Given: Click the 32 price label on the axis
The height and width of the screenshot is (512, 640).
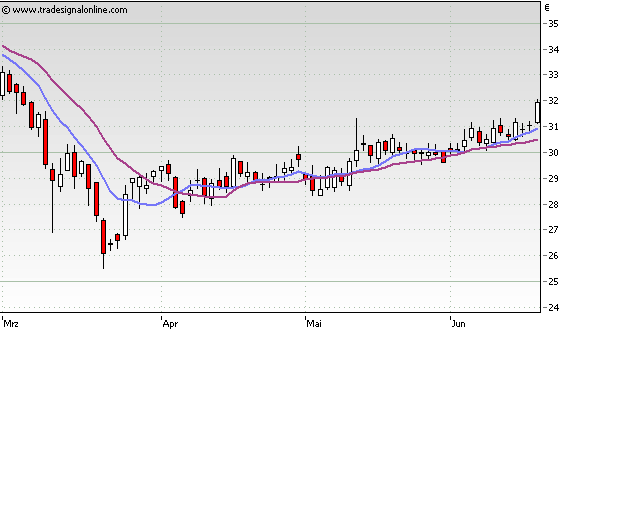Looking at the screenshot, I should click(x=553, y=101).
